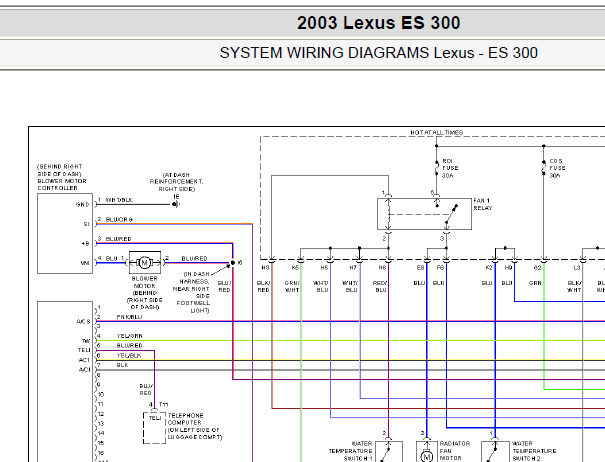Screen dimensions: 605x462
Task: Click the "HOT AT ALL TIMES" label
Action: (x=436, y=132)
